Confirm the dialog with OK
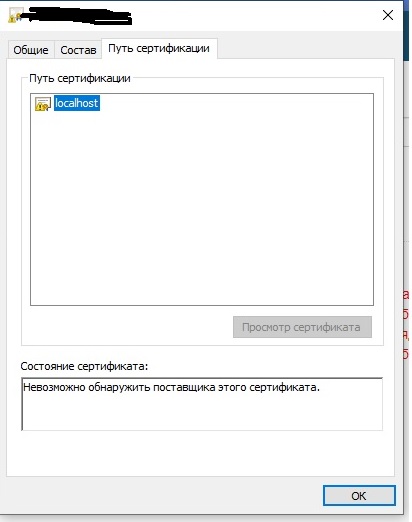This screenshot has width=412, height=522. pos(359,496)
